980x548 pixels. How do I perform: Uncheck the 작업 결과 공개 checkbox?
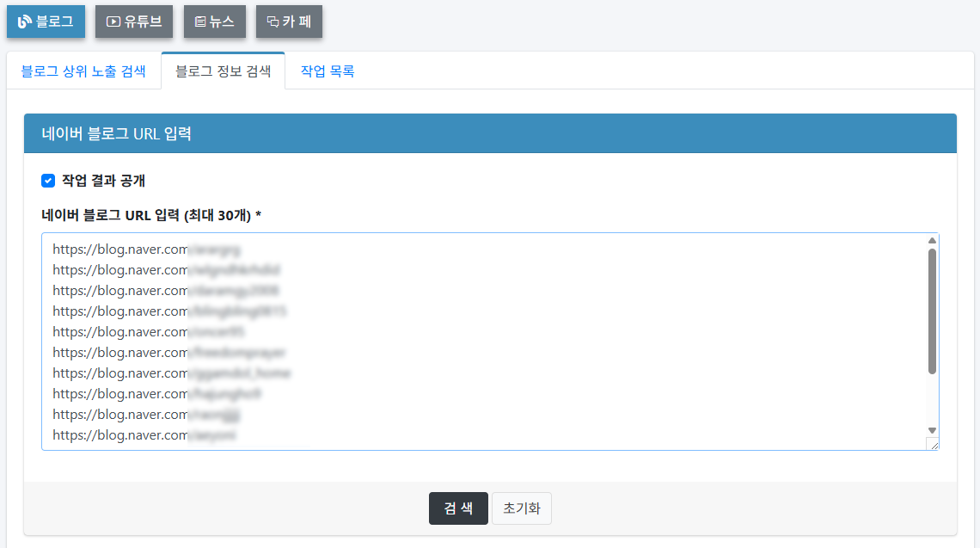pyautogui.click(x=48, y=181)
